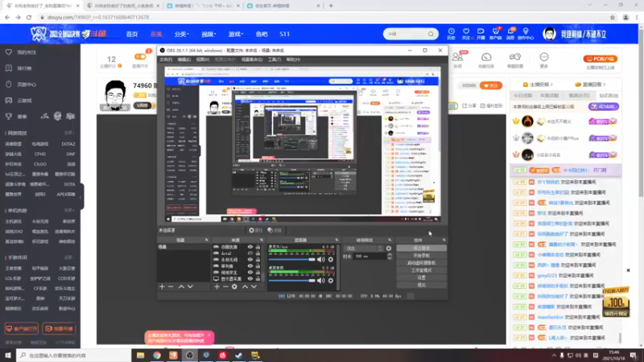Image resolution: width=644 pixels, height=362 pixels.
Task: Click 设置 button in OBS controls
Action: [421, 278]
